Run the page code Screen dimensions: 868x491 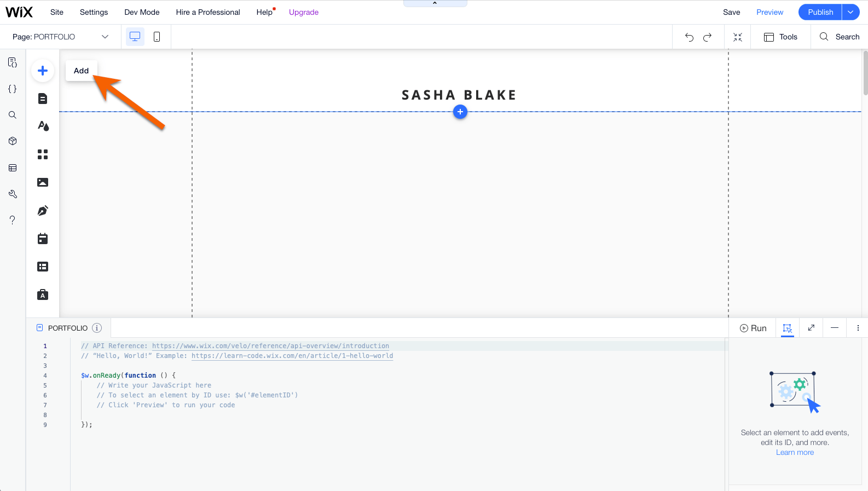click(x=753, y=328)
